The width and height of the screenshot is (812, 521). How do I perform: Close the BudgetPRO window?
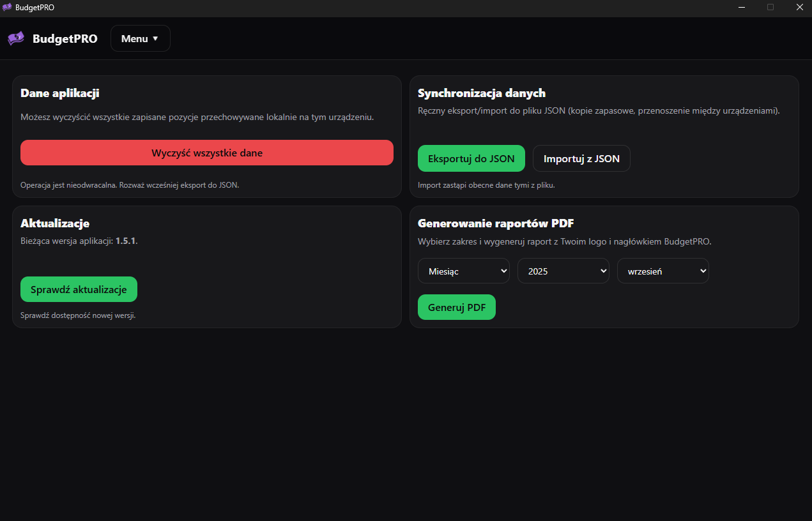[799, 8]
